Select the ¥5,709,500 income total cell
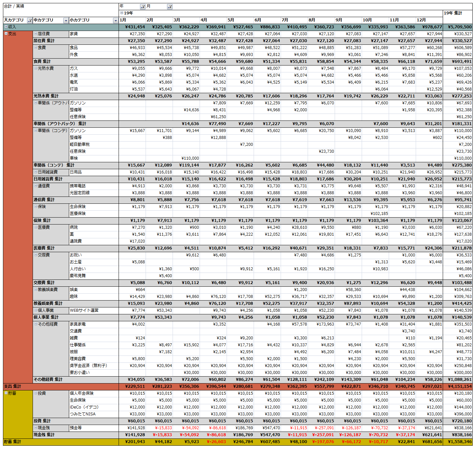 click(x=458, y=27)
